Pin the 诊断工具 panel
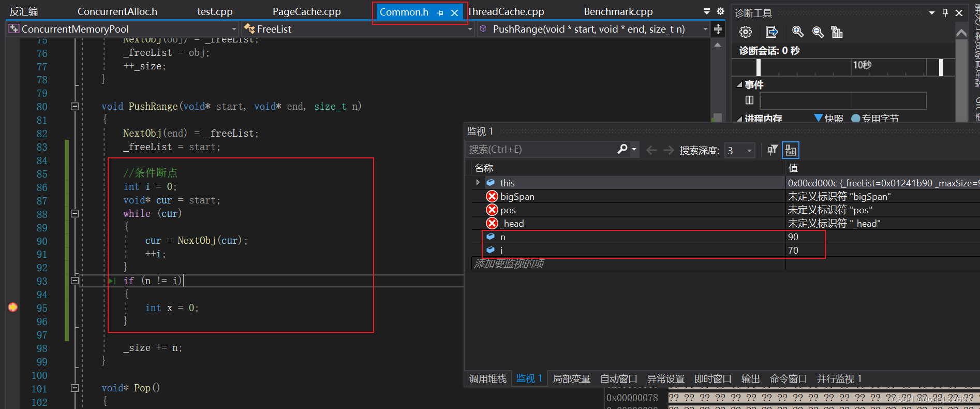The height and width of the screenshot is (409, 980). [945, 12]
